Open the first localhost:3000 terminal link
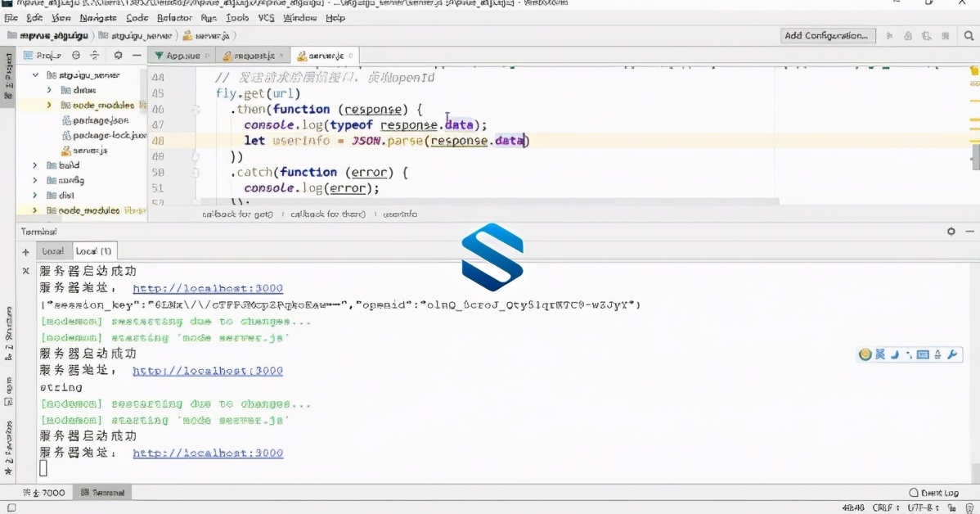Screen dimensions: 980x514 [208, 288]
